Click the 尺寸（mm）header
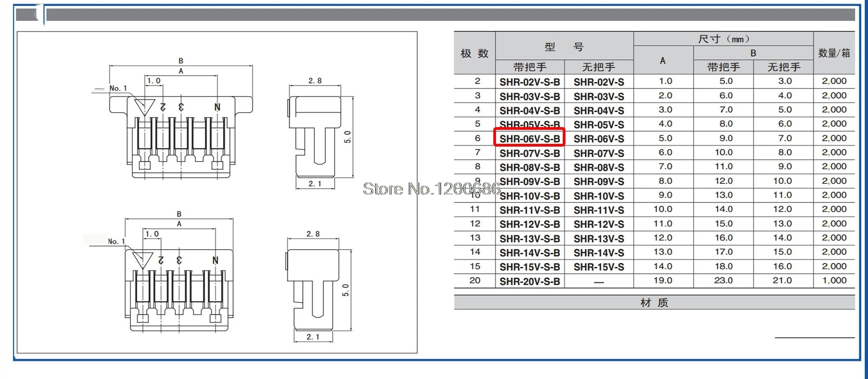This screenshot has height=379, width=868. [724, 39]
